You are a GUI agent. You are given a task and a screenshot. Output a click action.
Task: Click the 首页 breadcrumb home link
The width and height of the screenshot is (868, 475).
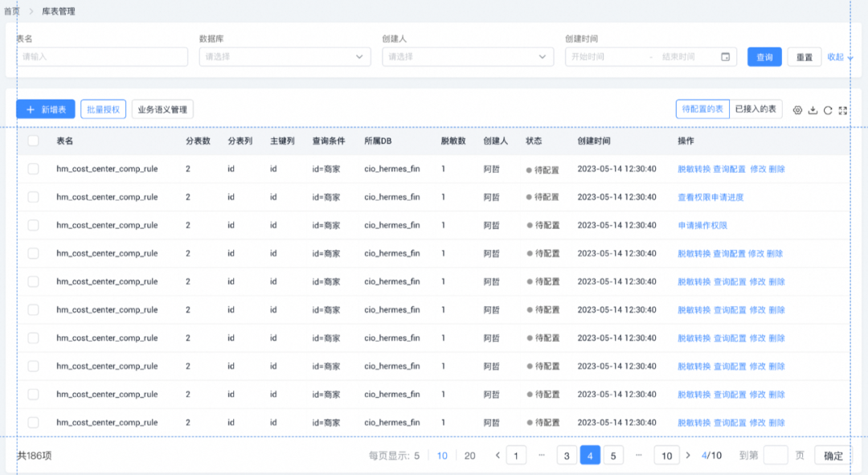pos(13,11)
